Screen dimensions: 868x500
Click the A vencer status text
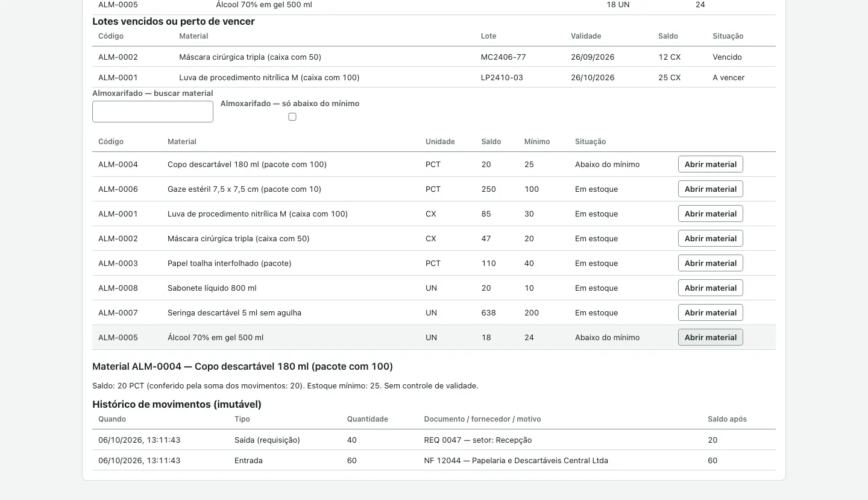[x=729, y=78]
